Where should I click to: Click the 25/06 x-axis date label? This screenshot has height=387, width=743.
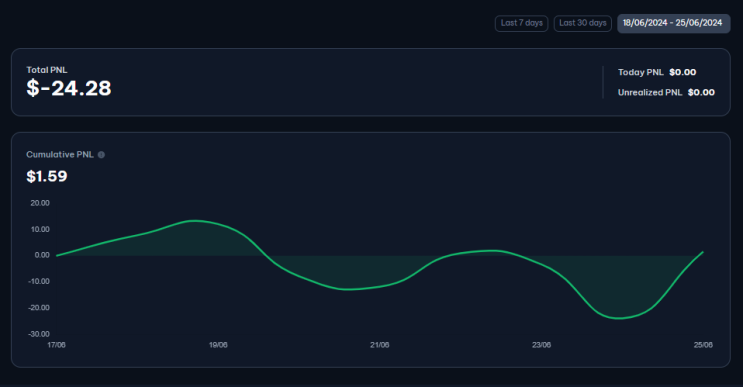703,345
